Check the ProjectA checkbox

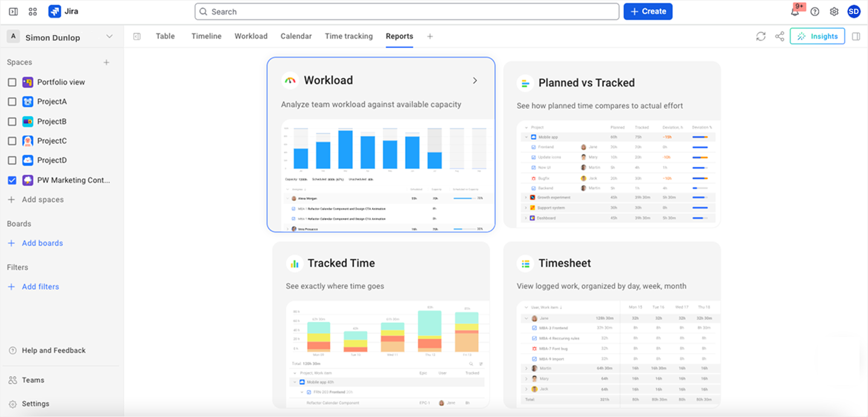[12, 102]
